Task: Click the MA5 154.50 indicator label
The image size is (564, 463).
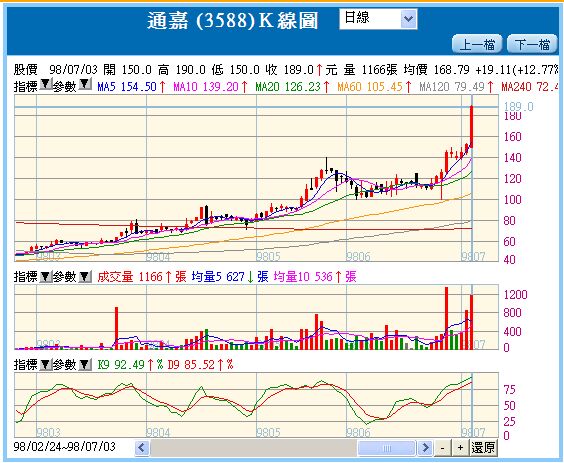Action: tap(131, 87)
